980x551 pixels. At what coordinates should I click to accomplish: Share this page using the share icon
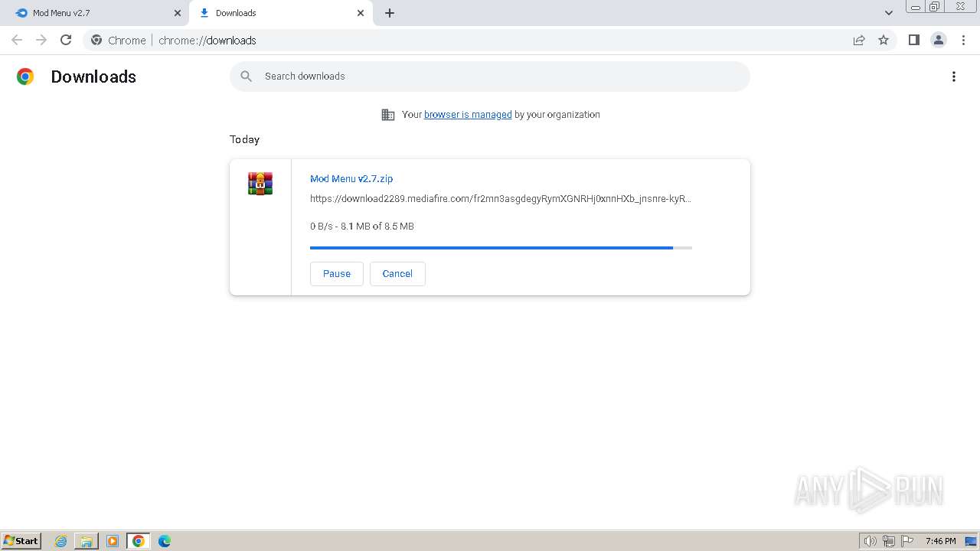859,40
